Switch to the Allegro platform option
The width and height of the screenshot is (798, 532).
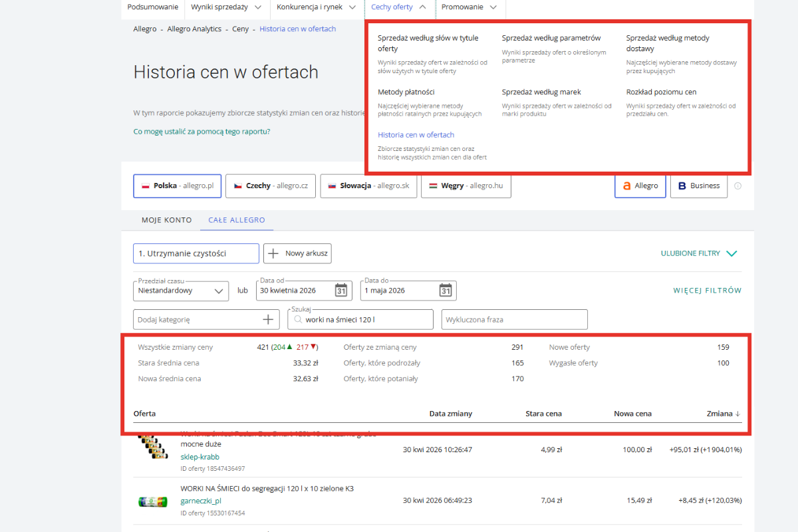640,186
